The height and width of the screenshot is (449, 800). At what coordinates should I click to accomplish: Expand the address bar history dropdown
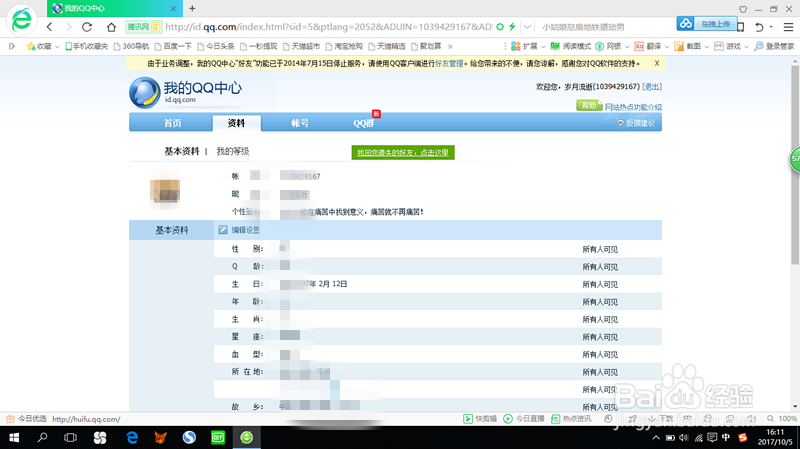pyautogui.click(x=527, y=27)
